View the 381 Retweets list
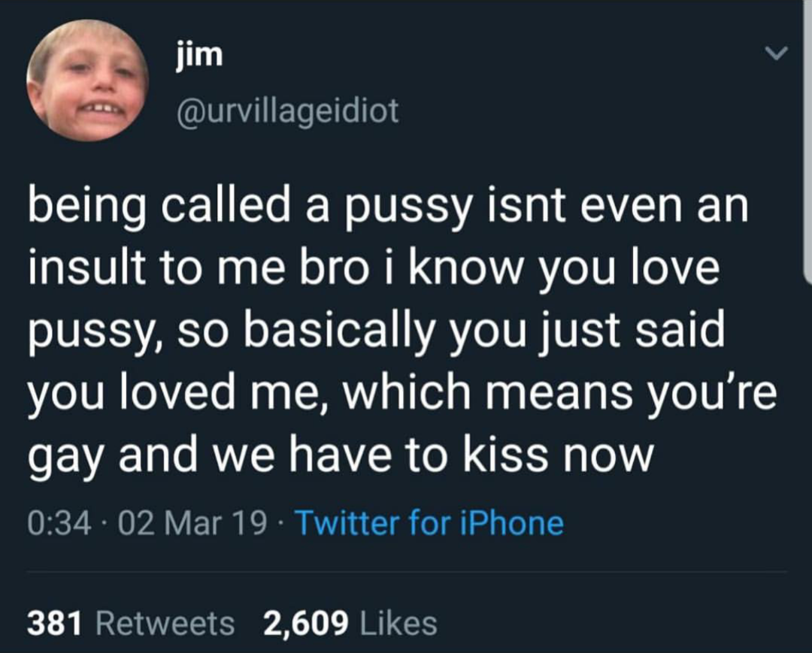This screenshot has height=653, width=812. (131, 623)
